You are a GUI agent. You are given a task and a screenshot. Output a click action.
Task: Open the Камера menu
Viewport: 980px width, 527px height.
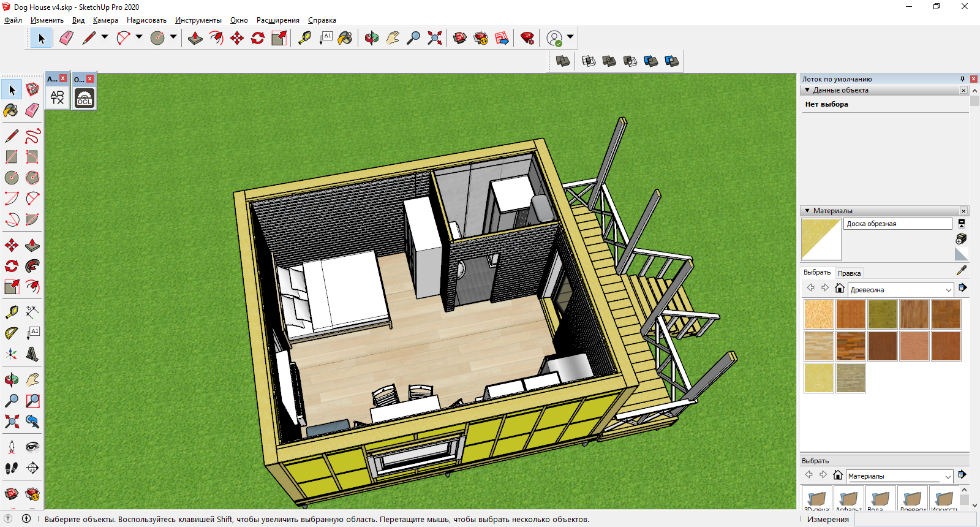click(105, 20)
